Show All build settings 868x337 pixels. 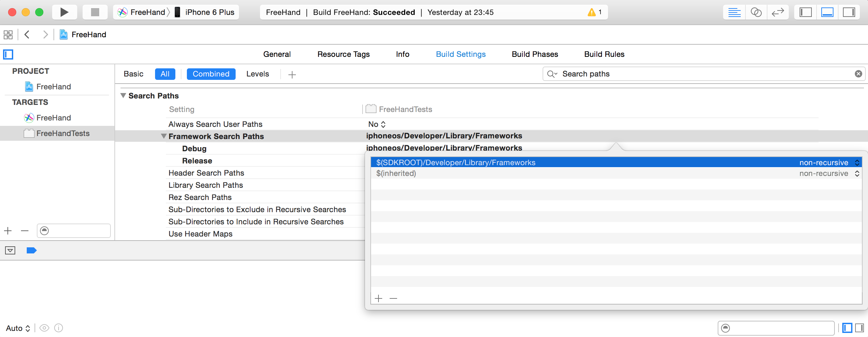[x=165, y=74]
